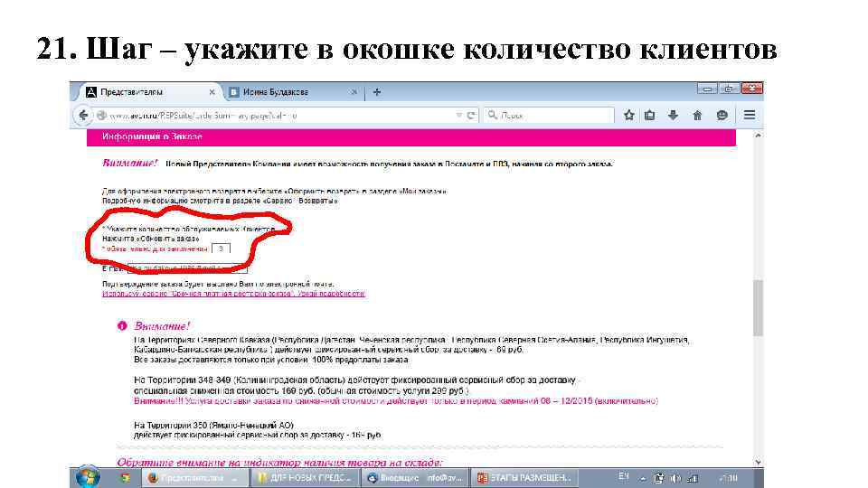Viewport: 868px width, 488px height.
Task: Go to the home page icon
Action: pyautogui.click(x=697, y=115)
